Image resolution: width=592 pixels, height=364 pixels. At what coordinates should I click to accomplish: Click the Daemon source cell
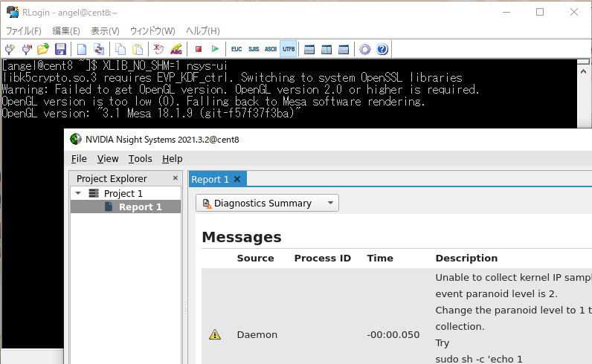(x=257, y=334)
